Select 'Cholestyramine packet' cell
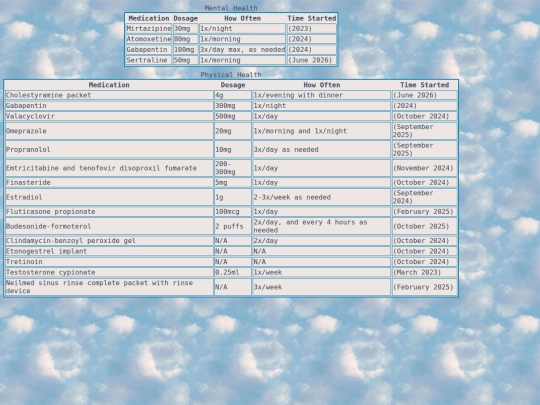 (x=109, y=95)
